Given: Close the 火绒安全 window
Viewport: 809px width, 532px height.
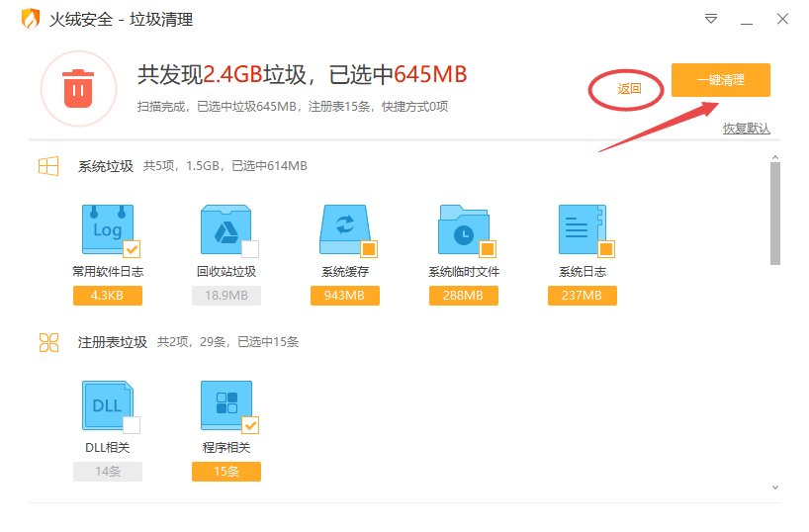Looking at the screenshot, I should point(782,19).
